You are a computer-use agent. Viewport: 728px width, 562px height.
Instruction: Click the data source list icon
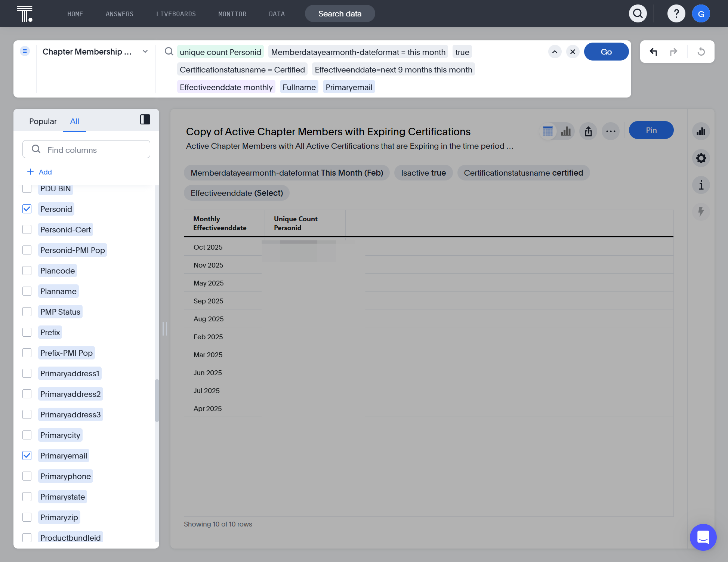(25, 51)
